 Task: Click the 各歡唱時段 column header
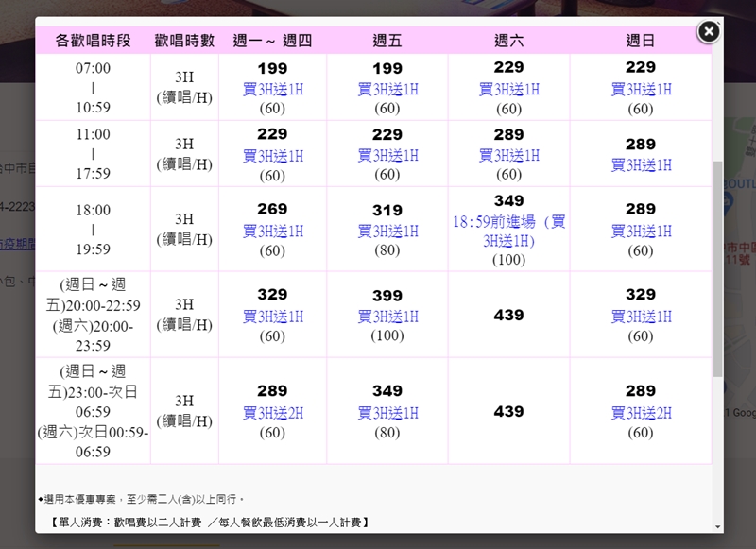(93, 41)
